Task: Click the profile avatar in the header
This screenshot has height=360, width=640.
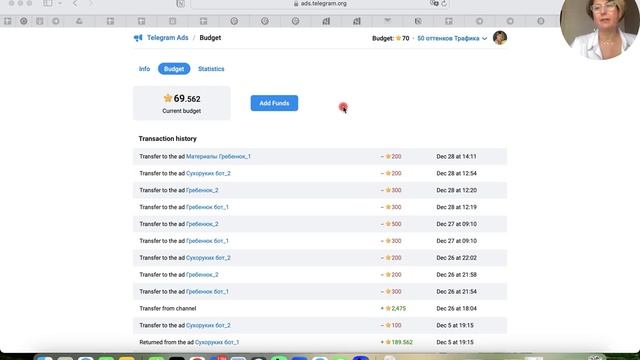Action: coord(500,38)
